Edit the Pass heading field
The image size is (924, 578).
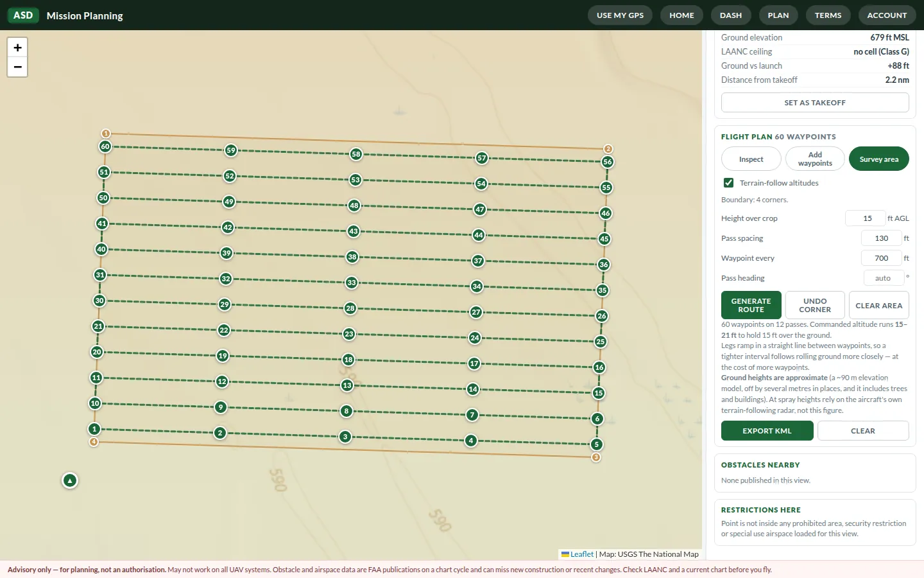(884, 278)
